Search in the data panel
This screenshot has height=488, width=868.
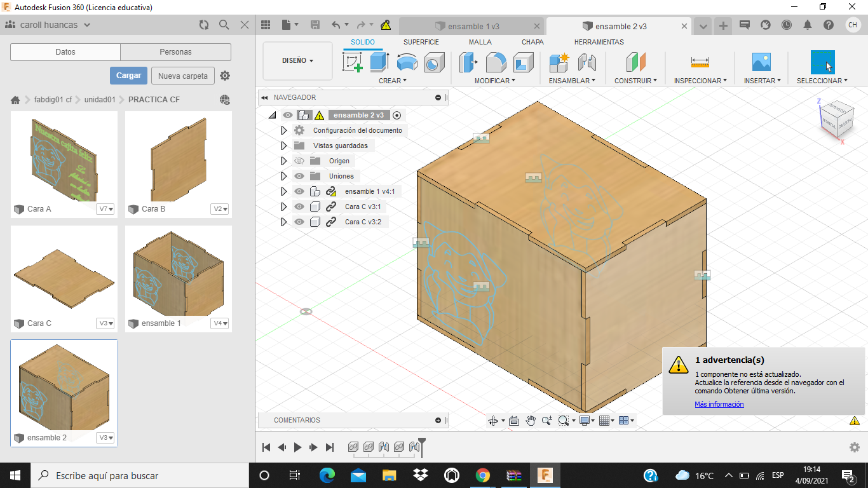224,25
